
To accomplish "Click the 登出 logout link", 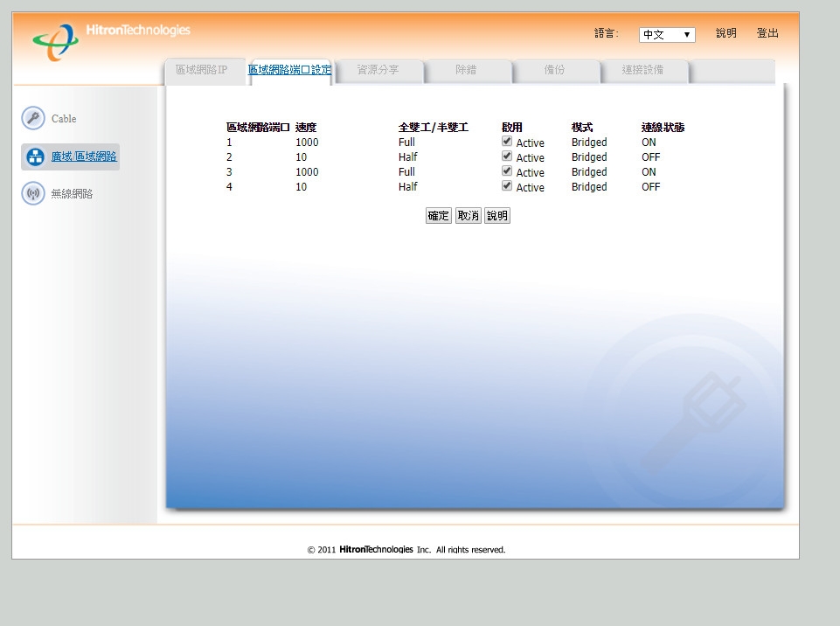I will [767, 33].
